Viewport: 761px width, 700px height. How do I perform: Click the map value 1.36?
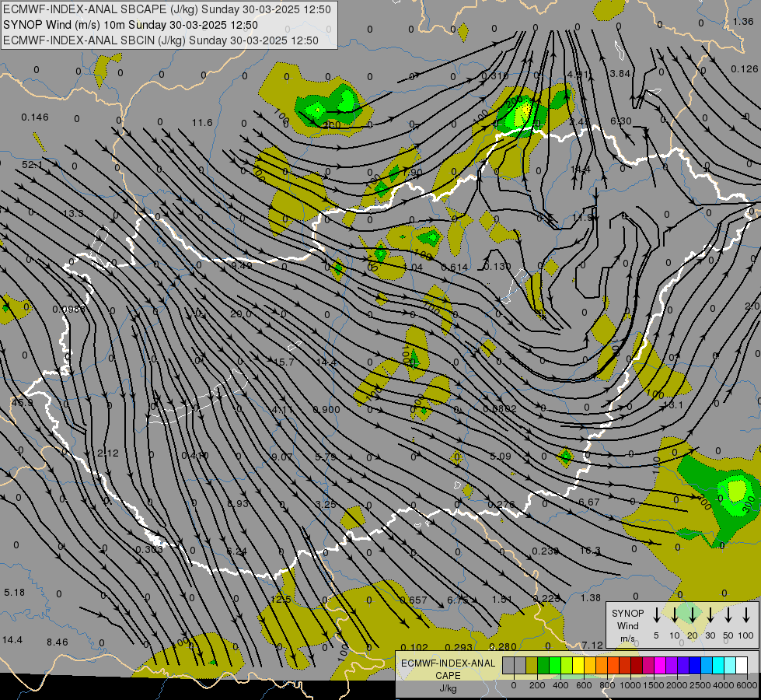click(x=743, y=21)
